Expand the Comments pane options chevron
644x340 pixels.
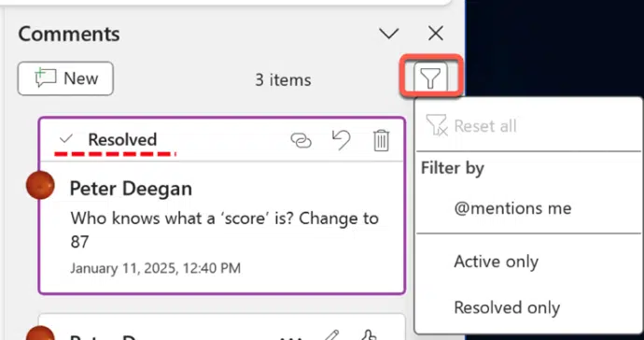tap(389, 34)
